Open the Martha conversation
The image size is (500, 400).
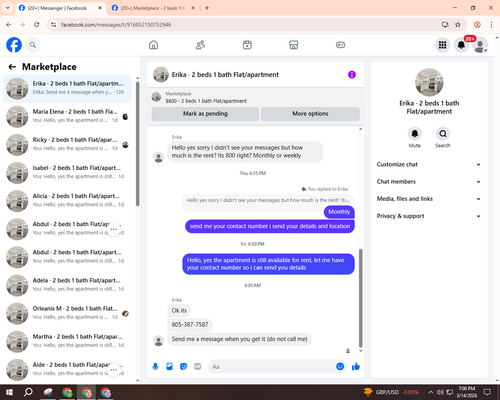pyautogui.click(x=67, y=342)
